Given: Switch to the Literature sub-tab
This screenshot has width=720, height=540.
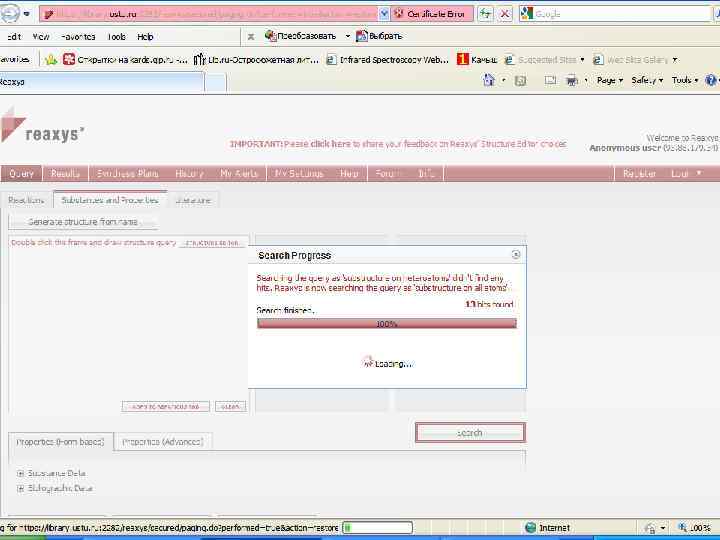Looking at the screenshot, I should tap(193, 200).
